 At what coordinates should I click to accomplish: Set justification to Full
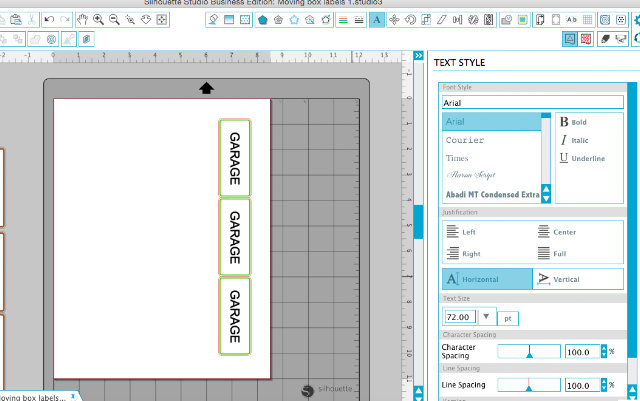click(552, 253)
